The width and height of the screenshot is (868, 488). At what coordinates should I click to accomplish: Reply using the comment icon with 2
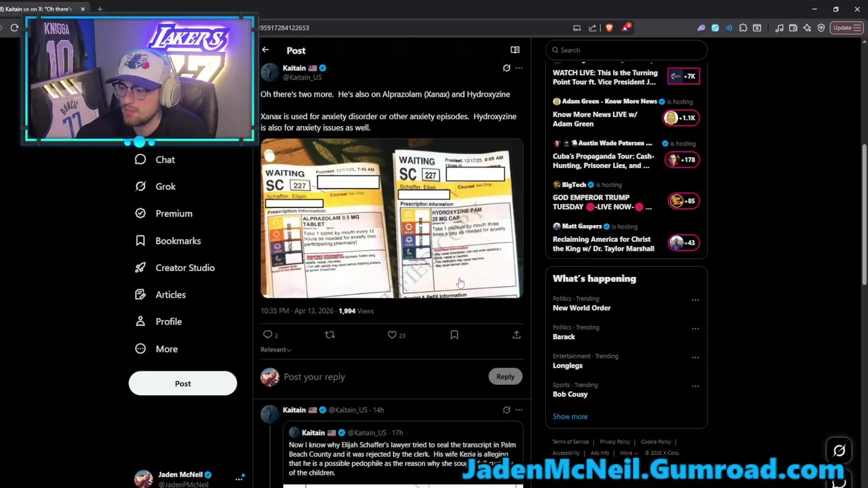click(270, 335)
